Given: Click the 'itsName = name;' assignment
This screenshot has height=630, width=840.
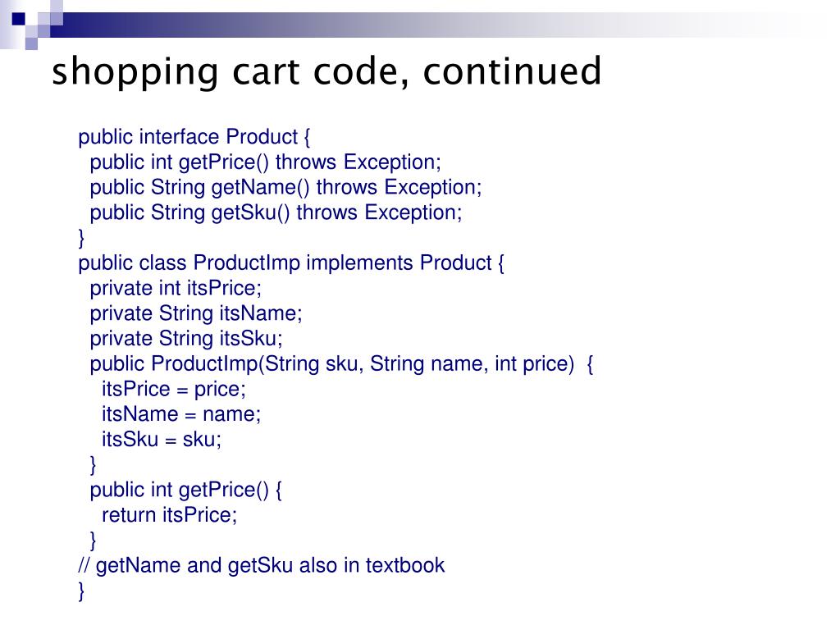Looking at the screenshot, I should tap(181, 414).
